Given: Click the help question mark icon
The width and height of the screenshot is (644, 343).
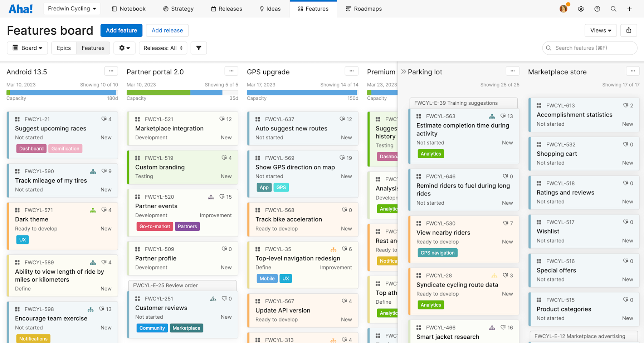Looking at the screenshot, I should tap(597, 9).
